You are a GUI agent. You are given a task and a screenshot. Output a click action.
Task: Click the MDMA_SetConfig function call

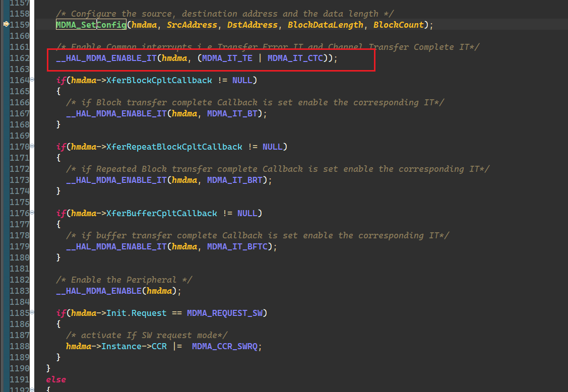(91, 25)
